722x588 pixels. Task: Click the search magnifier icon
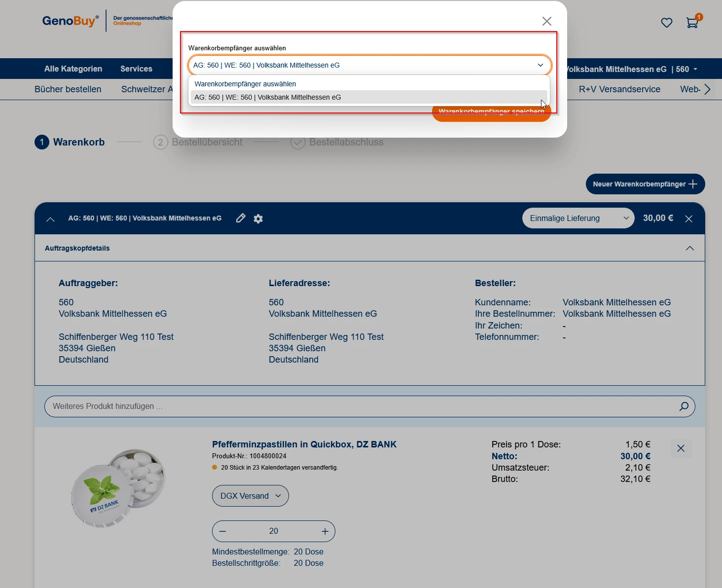[684, 406]
